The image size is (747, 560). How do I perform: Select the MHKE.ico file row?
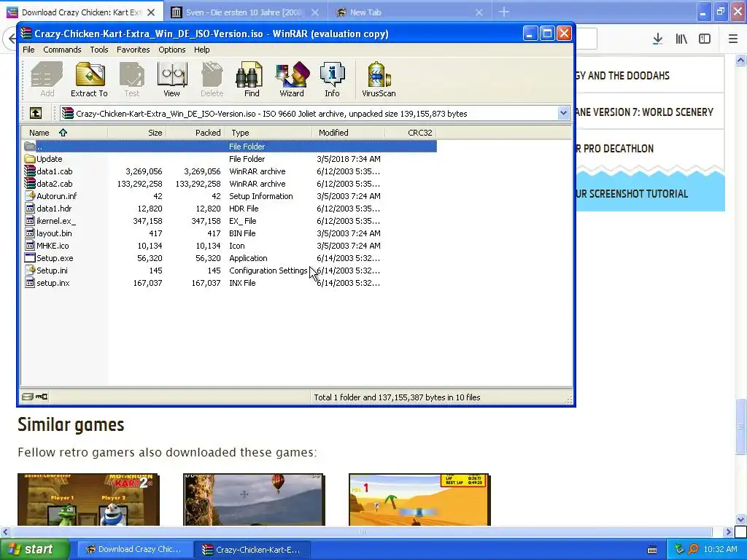229,245
